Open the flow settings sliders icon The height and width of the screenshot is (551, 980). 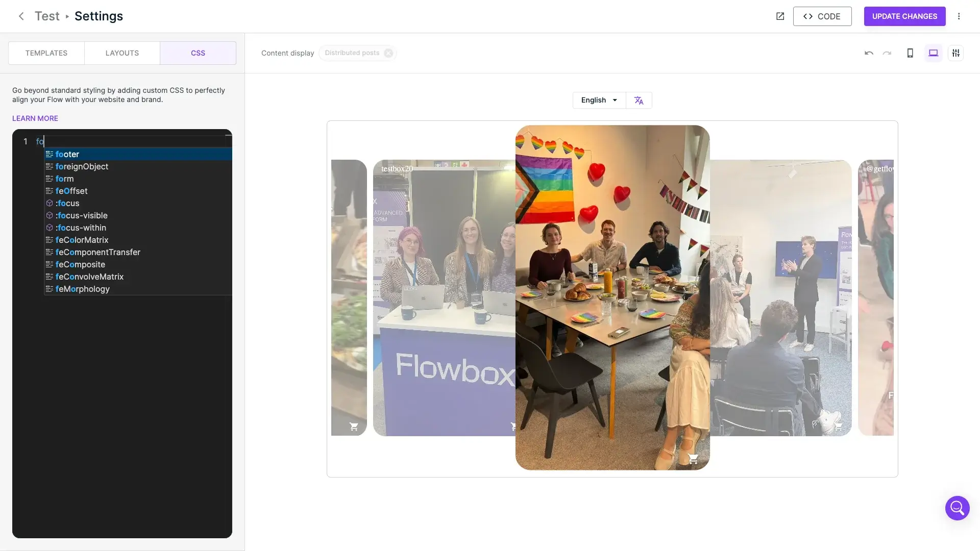click(x=956, y=53)
